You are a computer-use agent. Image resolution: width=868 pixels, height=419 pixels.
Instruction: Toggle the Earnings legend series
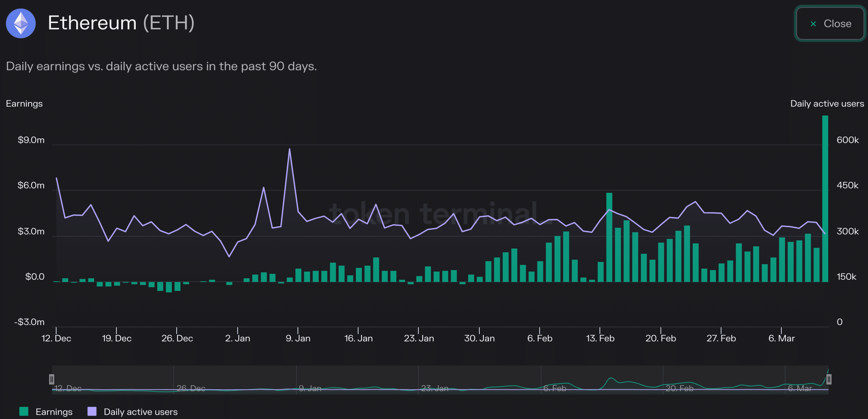tap(54, 412)
